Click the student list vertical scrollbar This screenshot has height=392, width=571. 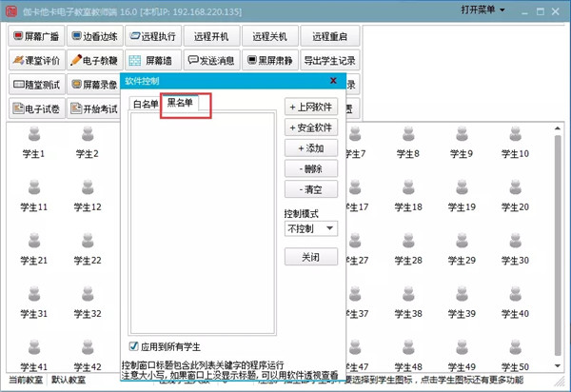pos(559,238)
